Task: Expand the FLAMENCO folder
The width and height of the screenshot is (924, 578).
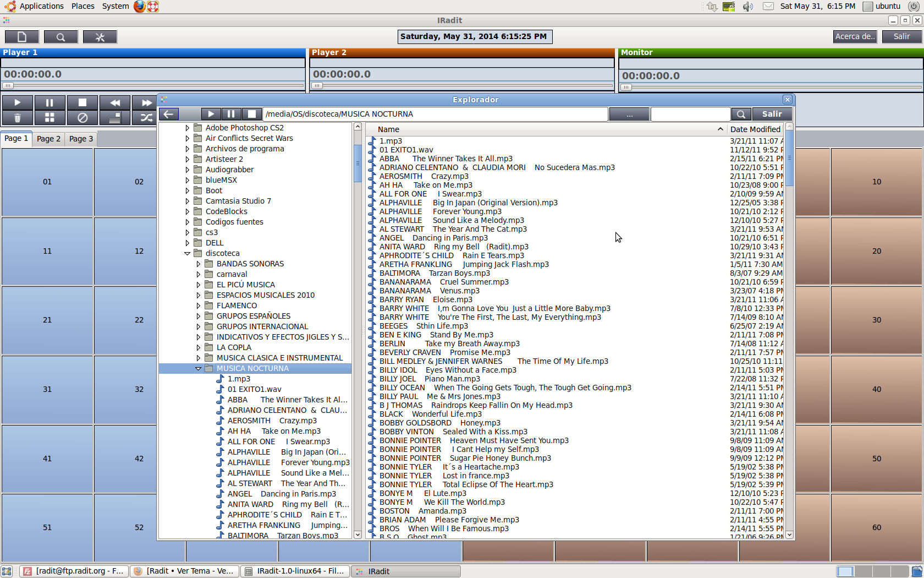Action: [x=199, y=306]
